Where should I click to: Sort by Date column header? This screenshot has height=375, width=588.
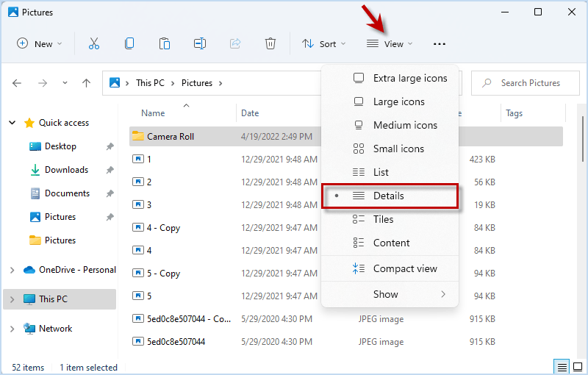coord(250,113)
